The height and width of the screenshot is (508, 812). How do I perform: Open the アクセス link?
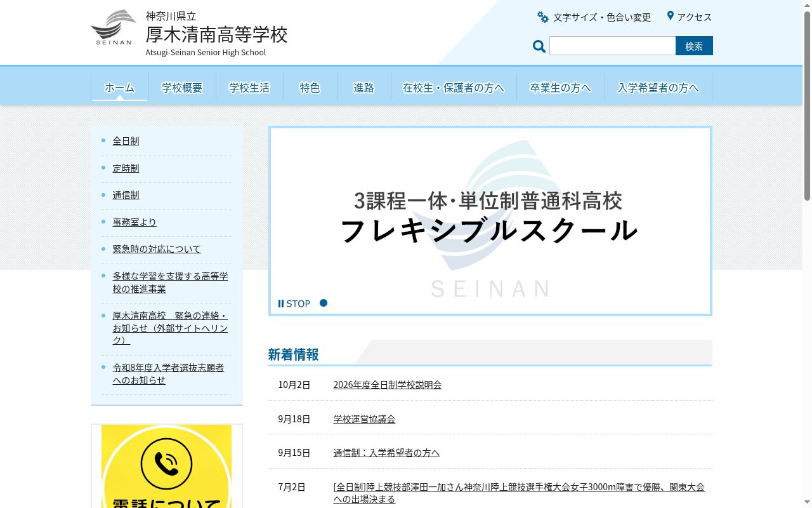(x=695, y=17)
